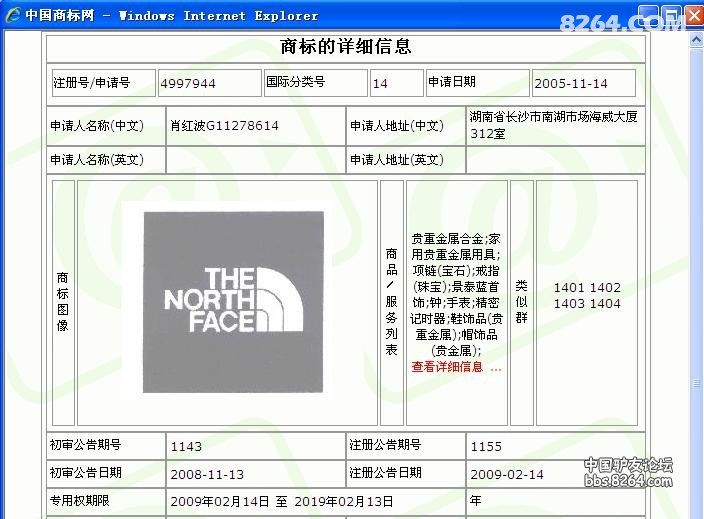
Task: Click the vertical 类似群 label
Action: pos(521,302)
